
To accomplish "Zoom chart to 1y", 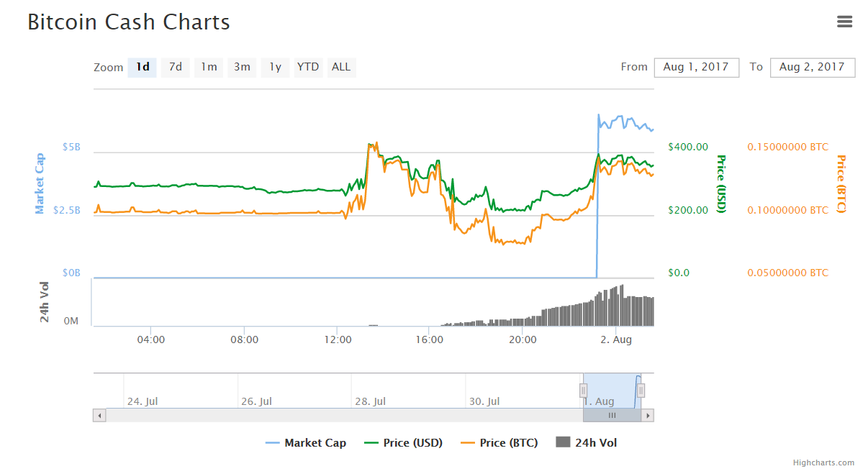I will pyautogui.click(x=275, y=67).
